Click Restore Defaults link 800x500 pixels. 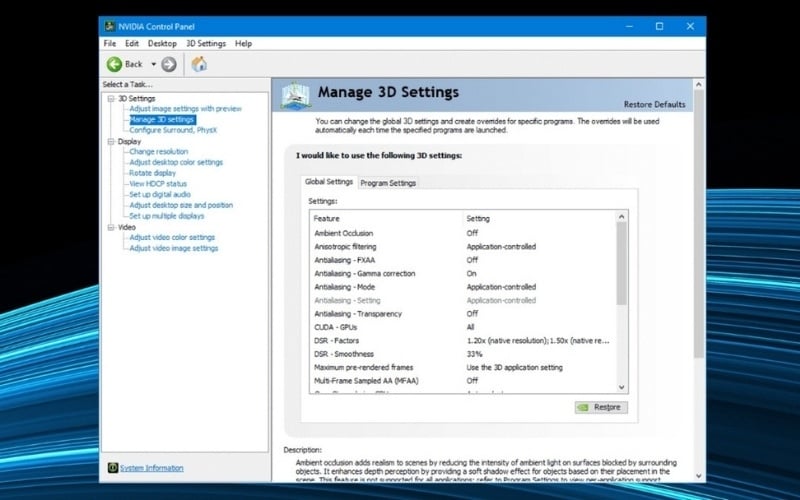click(655, 104)
